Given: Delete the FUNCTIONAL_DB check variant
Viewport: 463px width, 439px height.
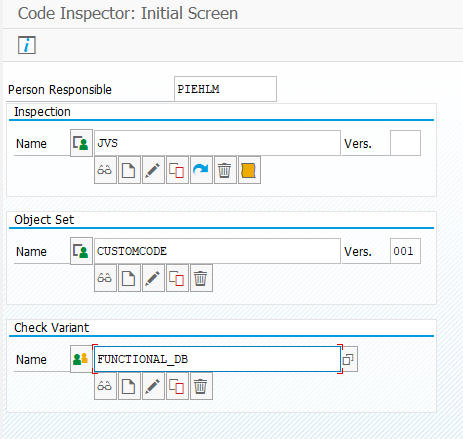Looking at the screenshot, I should point(201,386).
